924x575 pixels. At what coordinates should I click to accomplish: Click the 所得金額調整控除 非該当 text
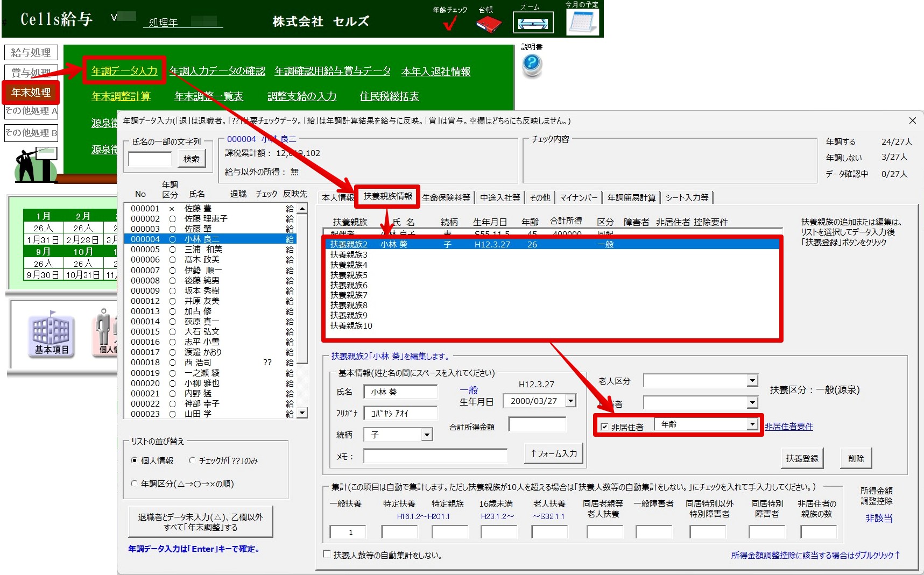pos(879,518)
